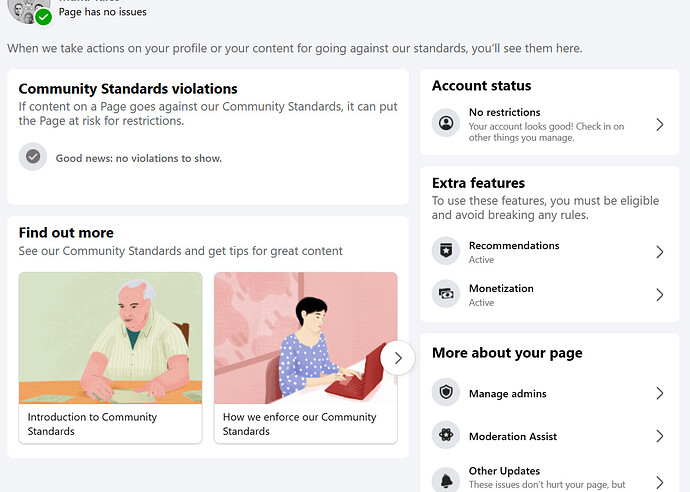Click the Moderation Assist flower icon
Viewport: 690px width, 492px height.
tap(446, 435)
